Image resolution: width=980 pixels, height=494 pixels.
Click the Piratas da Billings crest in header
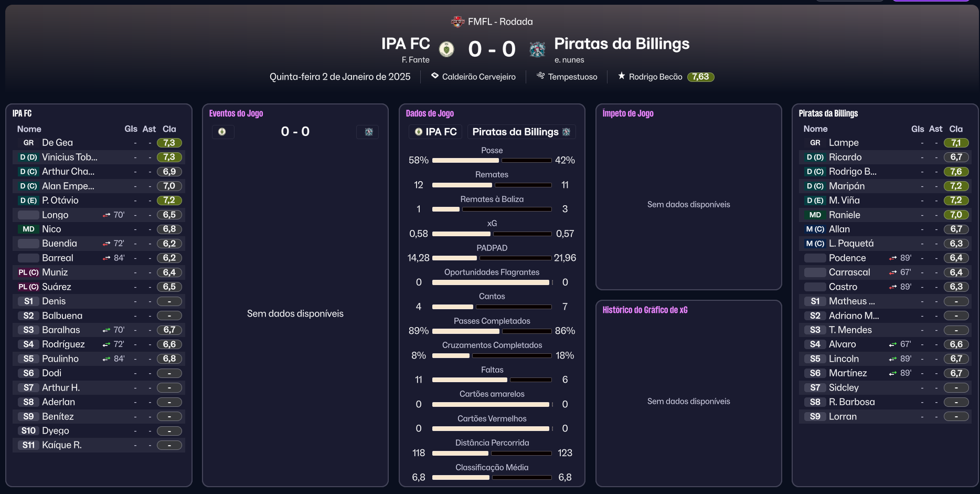537,49
